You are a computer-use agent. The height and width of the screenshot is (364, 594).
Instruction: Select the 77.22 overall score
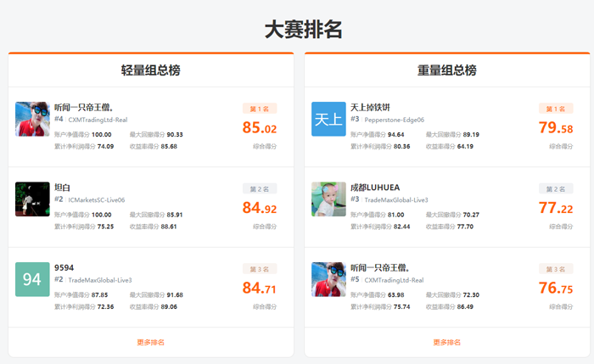[556, 208]
